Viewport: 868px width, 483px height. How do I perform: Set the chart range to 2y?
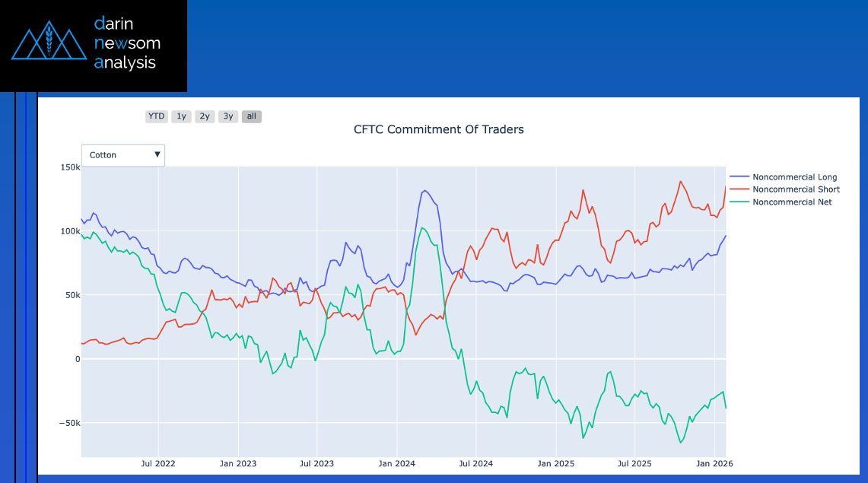(205, 116)
